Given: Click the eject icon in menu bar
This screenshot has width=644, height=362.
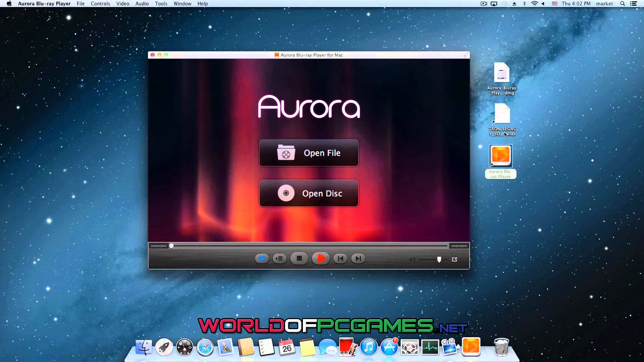Looking at the screenshot, I should pos(514,4).
